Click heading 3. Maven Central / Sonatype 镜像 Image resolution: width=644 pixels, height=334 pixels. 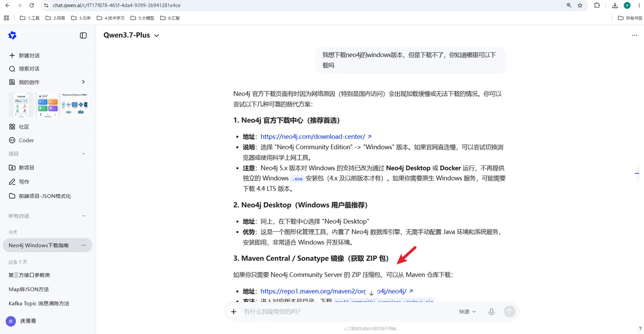point(311,258)
